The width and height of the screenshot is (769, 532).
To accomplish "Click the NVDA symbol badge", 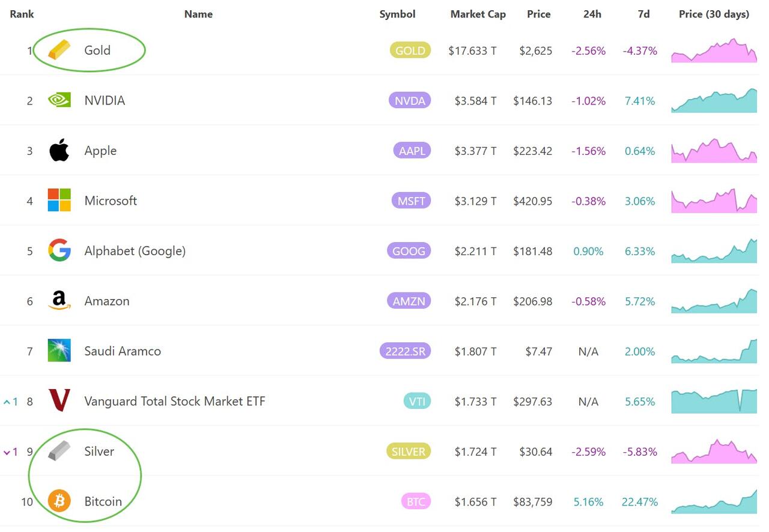I will tap(410, 101).
